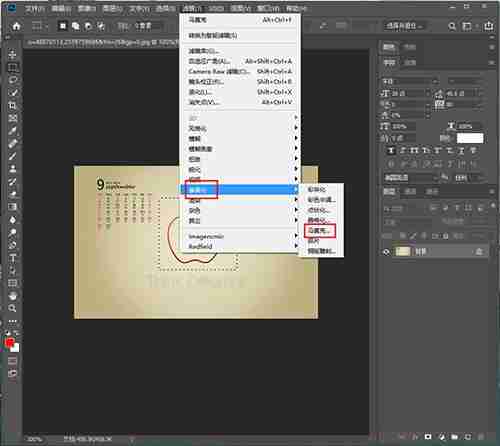The height and width of the screenshot is (446, 500).
Task: Open the layer blend mode dropdown
Action: point(407,222)
